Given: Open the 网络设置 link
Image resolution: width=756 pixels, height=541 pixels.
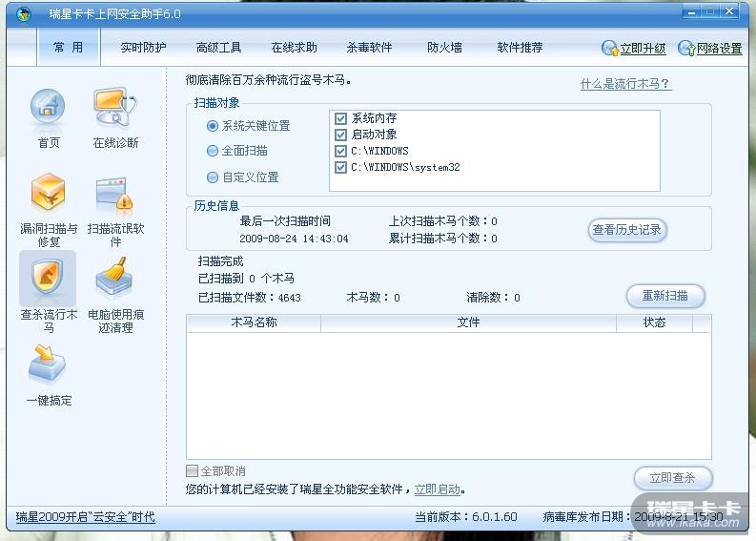Looking at the screenshot, I should pyautogui.click(x=720, y=49).
